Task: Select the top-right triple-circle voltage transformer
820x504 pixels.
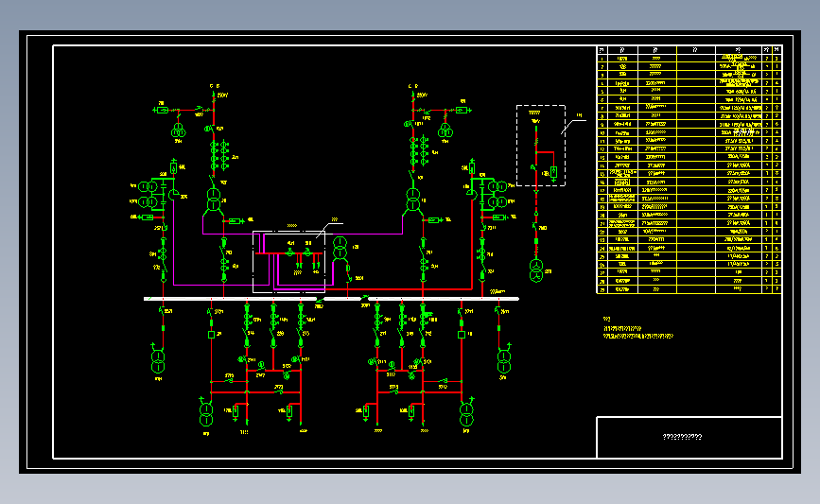Action: [445, 130]
